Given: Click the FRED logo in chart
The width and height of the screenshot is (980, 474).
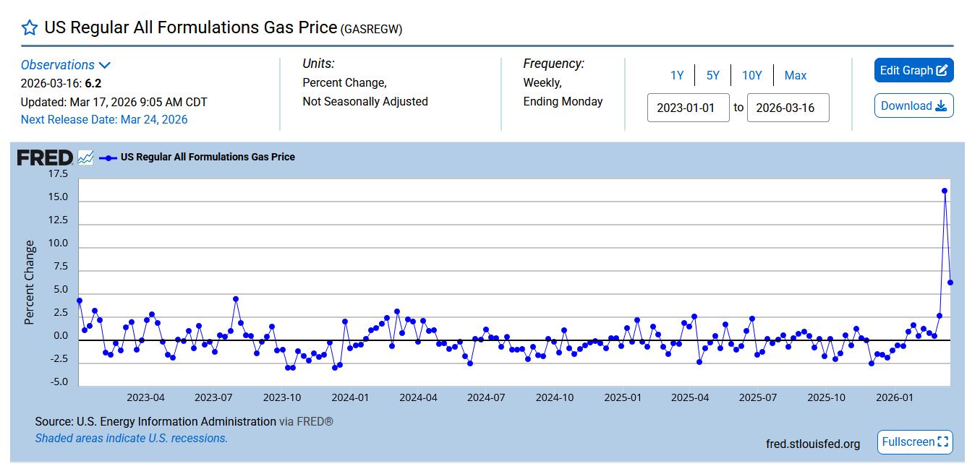Looking at the screenshot, I should point(45,158).
